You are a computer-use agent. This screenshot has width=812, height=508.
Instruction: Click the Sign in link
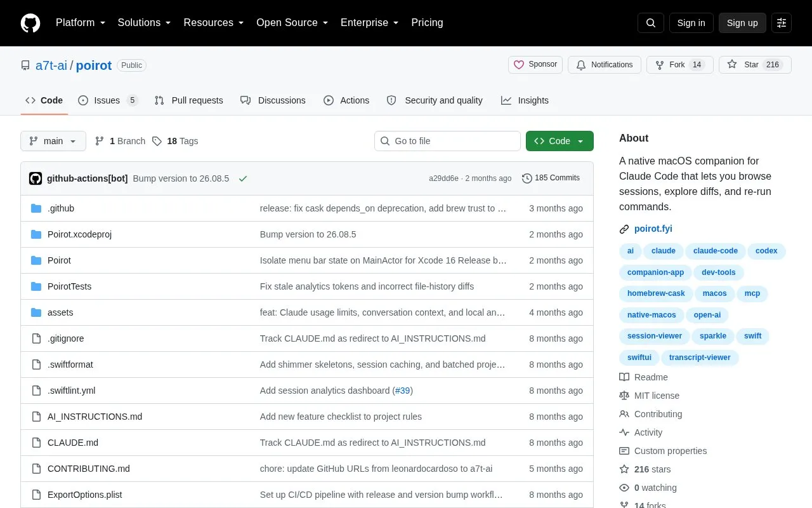click(x=691, y=23)
